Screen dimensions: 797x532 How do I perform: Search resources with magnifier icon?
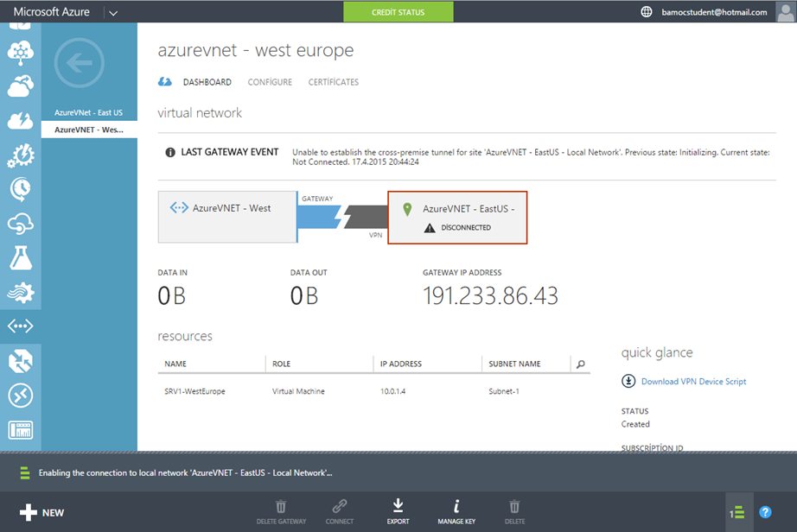[x=581, y=364]
